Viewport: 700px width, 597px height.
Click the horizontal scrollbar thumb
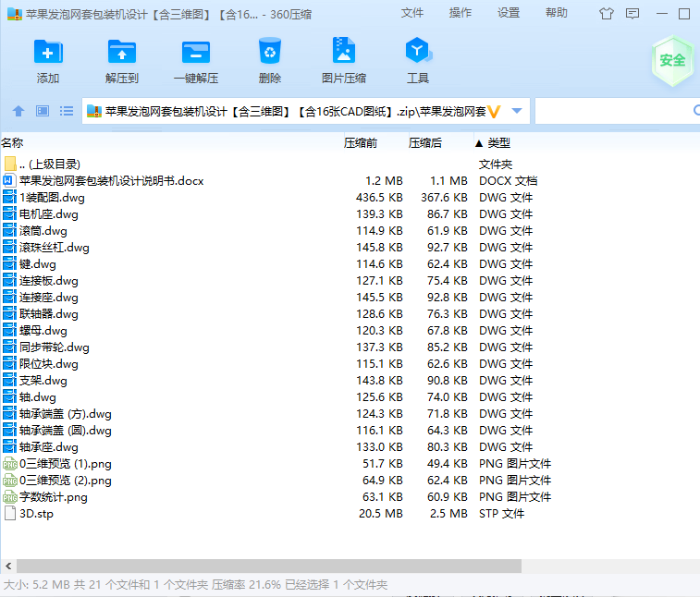(269, 566)
